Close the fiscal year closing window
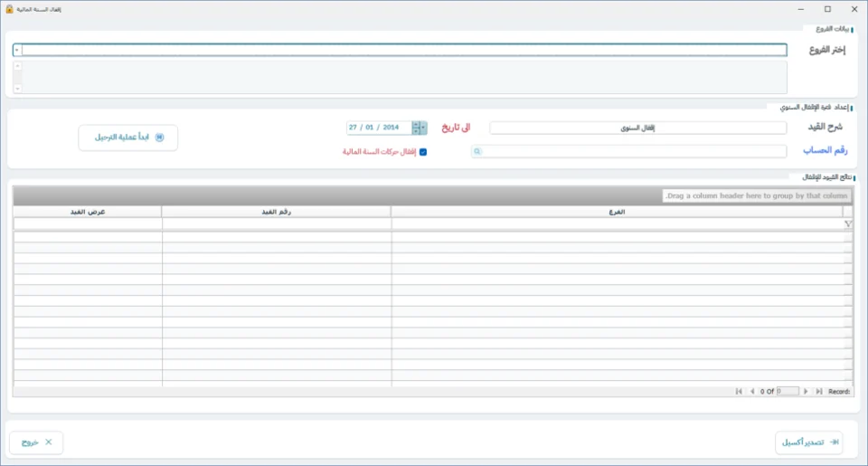868x466 pixels. (854, 9)
